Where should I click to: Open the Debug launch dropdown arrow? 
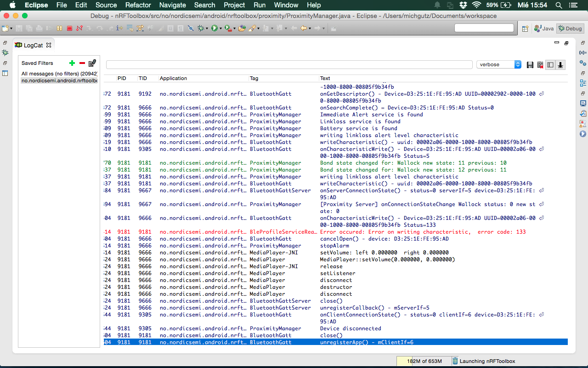207,29
